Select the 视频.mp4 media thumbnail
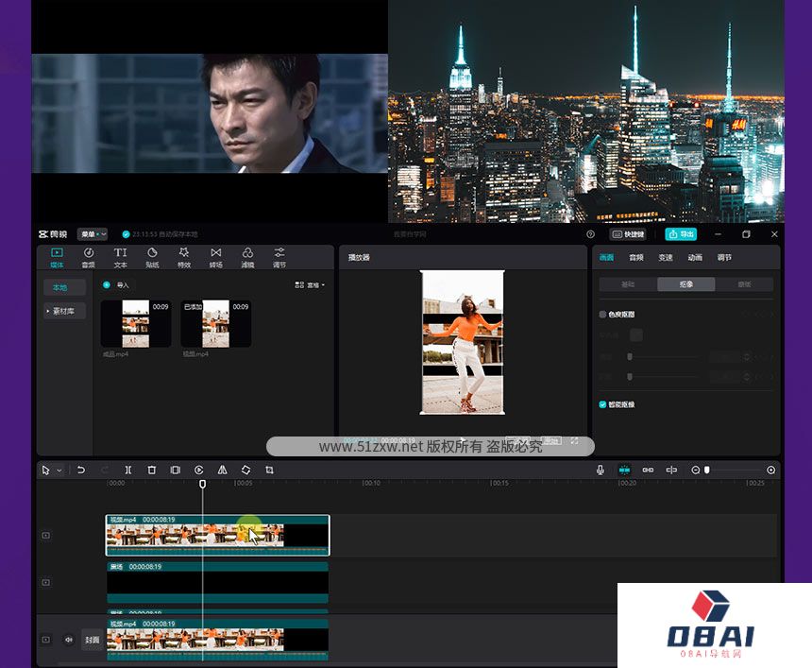 216,323
